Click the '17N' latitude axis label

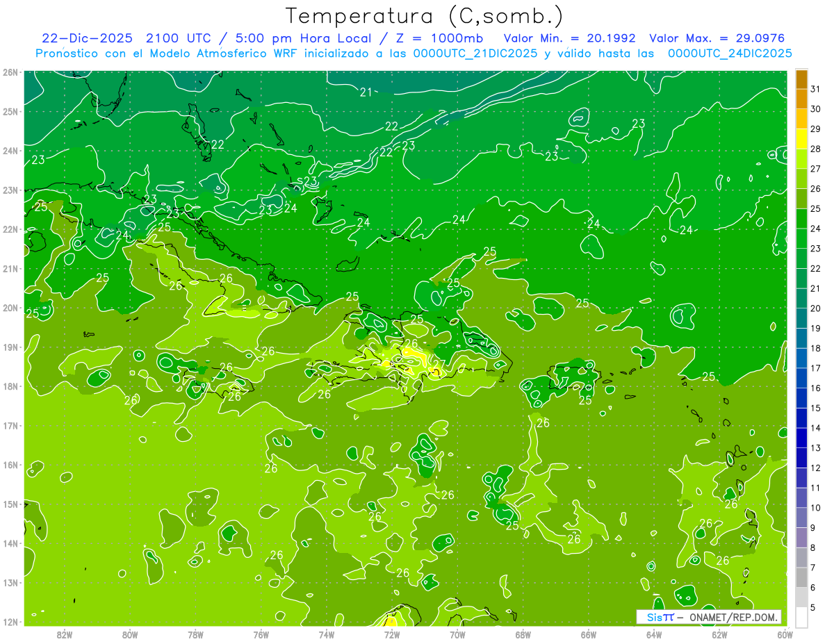pos(11,426)
